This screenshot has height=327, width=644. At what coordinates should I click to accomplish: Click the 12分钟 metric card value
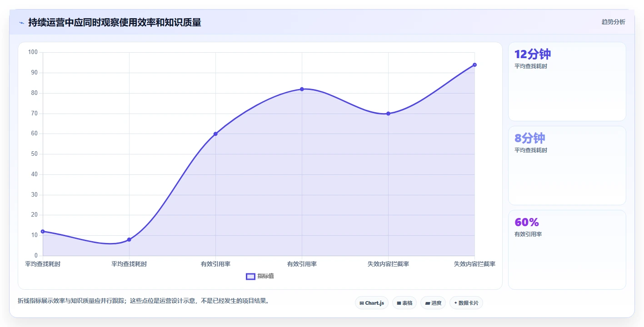click(533, 54)
